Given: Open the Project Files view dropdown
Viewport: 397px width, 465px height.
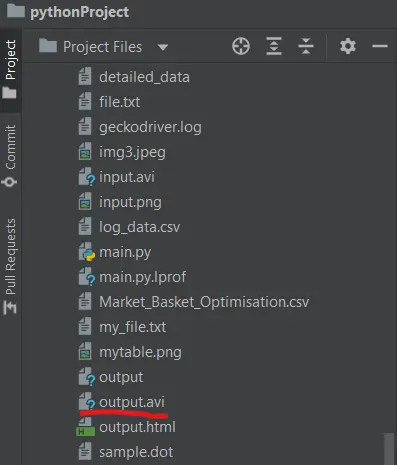Looking at the screenshot, I should pyautogui.click(x=163, y=47).
